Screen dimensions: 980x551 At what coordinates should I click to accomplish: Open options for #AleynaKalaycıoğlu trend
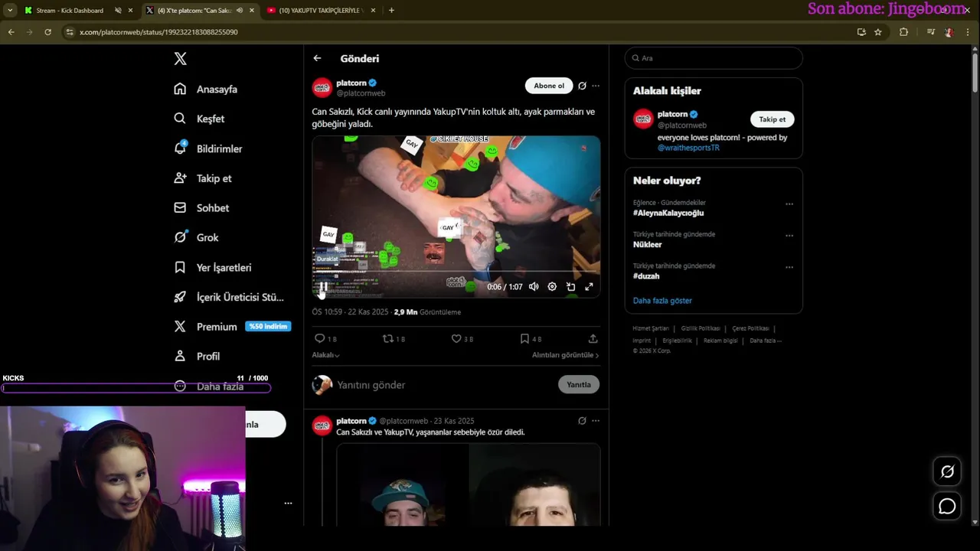(789, 204)
